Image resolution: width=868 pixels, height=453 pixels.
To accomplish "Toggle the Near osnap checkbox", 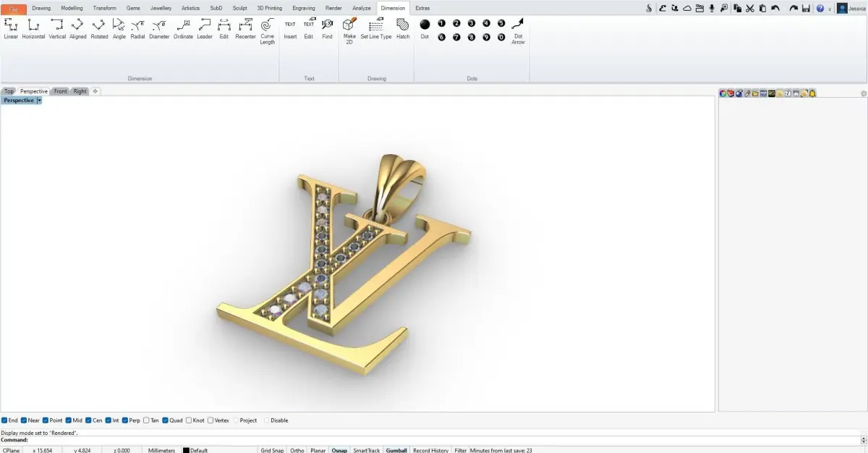I will 24,420.
